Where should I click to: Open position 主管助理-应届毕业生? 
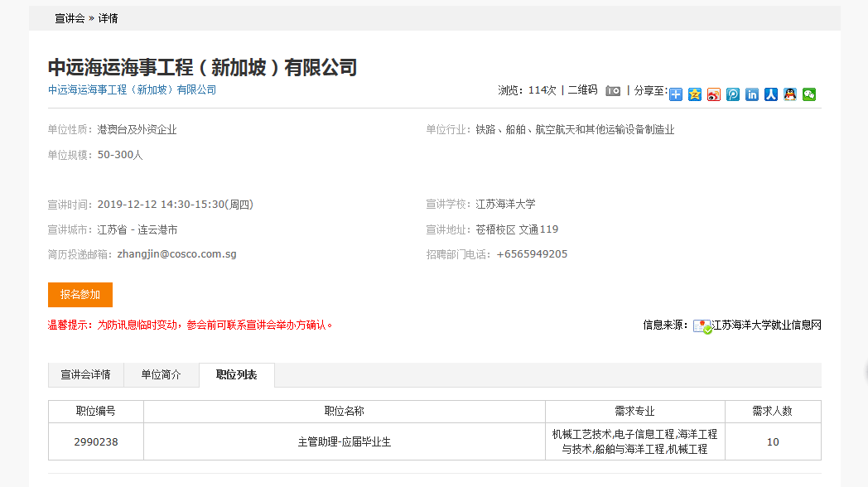(345, 441)
